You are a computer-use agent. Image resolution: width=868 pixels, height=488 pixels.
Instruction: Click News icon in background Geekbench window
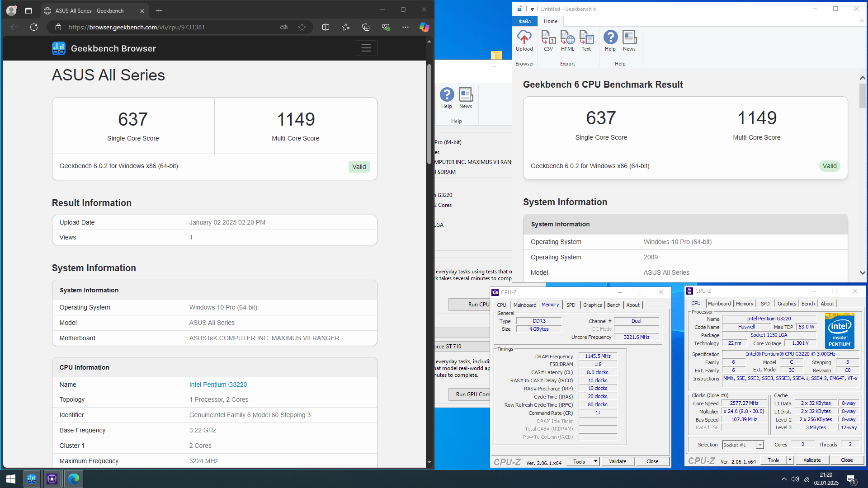[466, 98]
